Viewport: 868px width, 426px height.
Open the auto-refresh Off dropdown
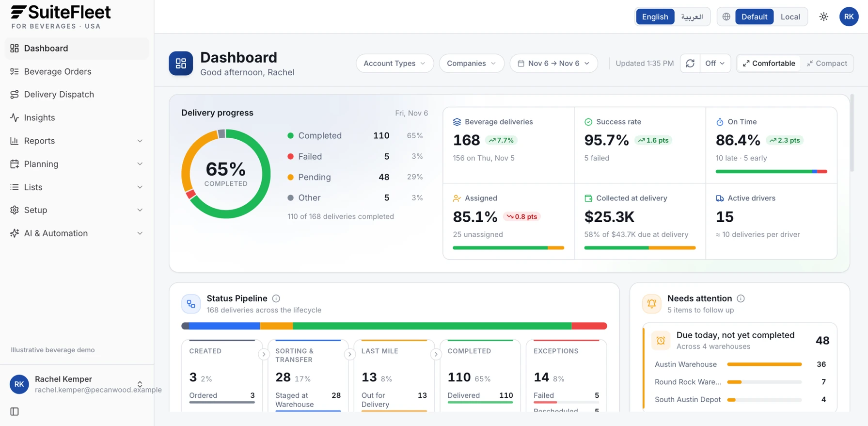pos(715,64)
